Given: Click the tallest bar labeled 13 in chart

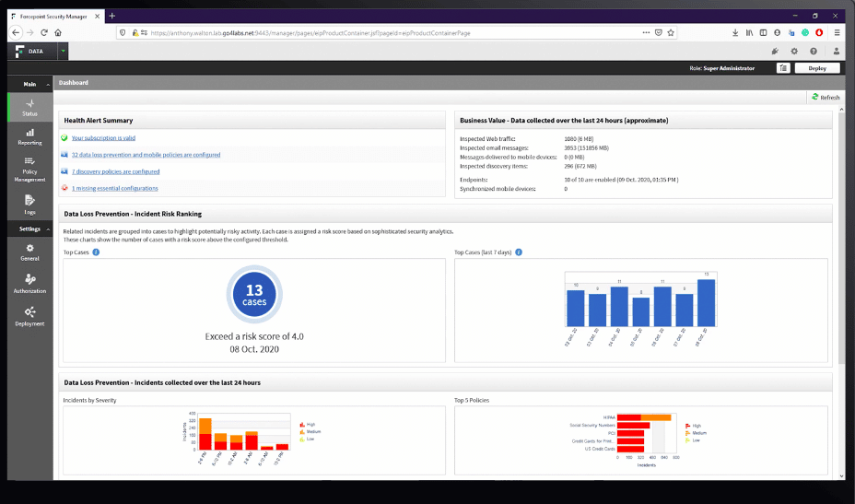Looking at the screenshot, I should (706, 303).
